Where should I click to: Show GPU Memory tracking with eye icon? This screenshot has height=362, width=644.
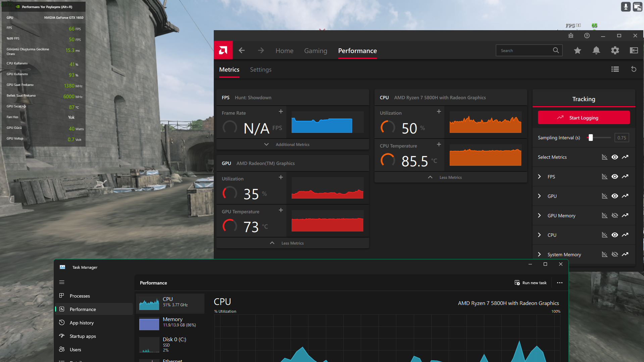click(x=615, y=215)
